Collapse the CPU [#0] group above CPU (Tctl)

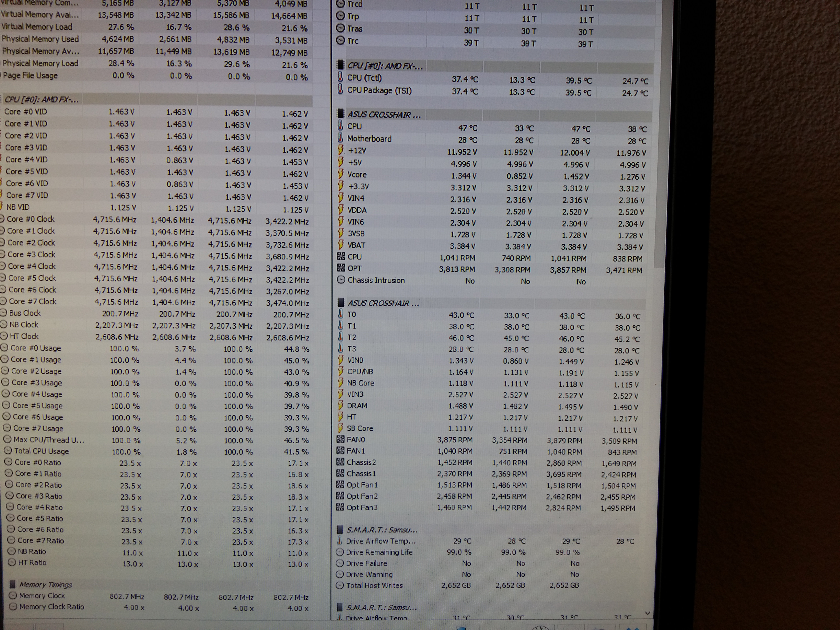[x=341, y=65]
